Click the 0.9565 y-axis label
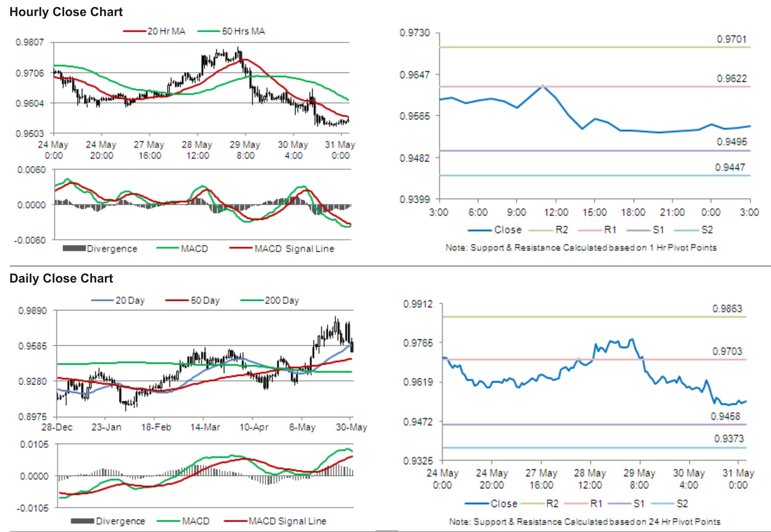The height and width of the screenshot is (532, 771). coord(415,116)
